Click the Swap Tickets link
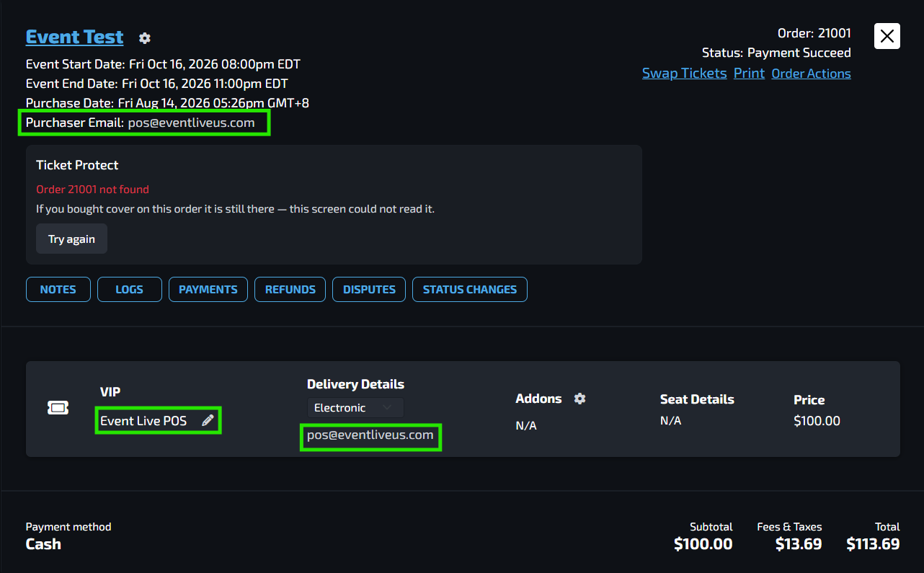 pyautogui.click(x=684, y=74)
